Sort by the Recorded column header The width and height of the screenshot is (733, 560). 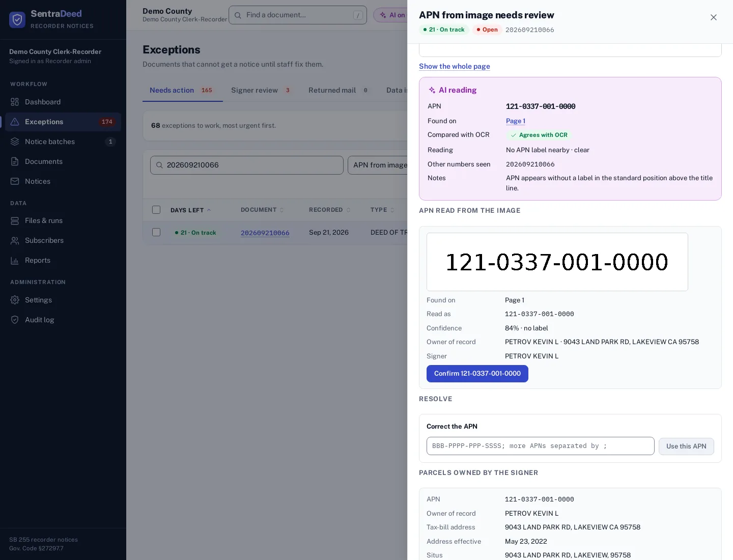[x=329, y=210]
